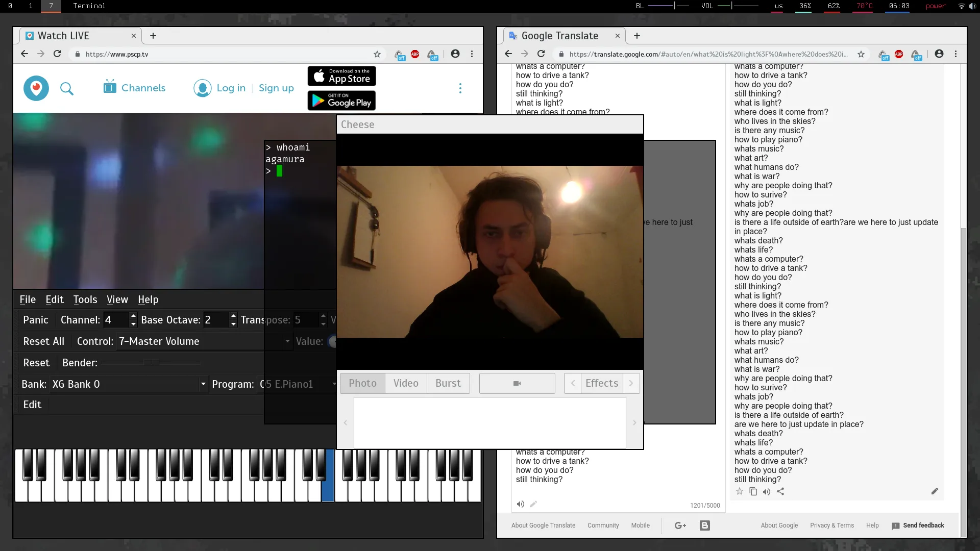Copy translation using the copy icon
Screen dimensions: 980x551
coord(753,491)
